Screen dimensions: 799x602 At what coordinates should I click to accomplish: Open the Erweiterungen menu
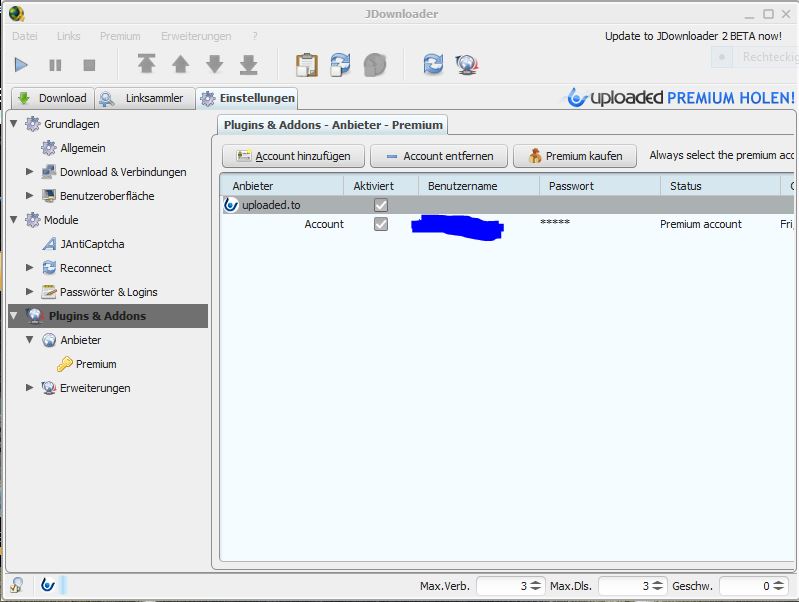click(x=196, y=36)
